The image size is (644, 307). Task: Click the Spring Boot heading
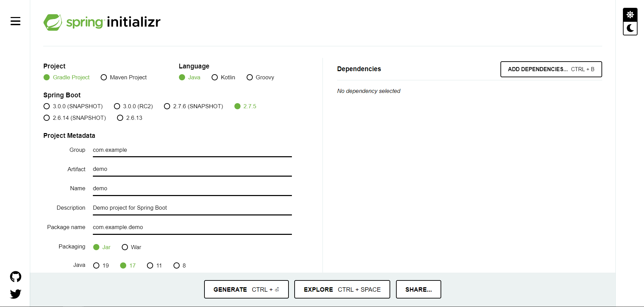coord(62,95)
